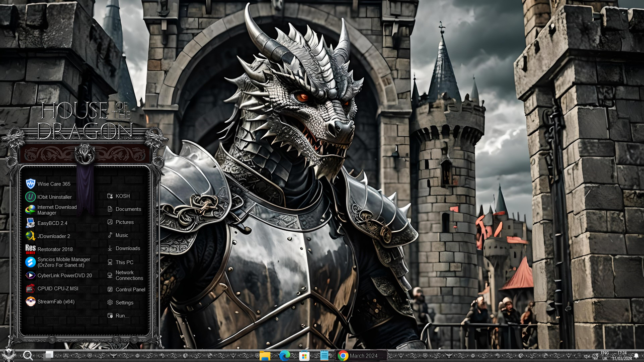Open Documents in the start menu
Viewport: 644px width, 362px height.
pos(124,209)
